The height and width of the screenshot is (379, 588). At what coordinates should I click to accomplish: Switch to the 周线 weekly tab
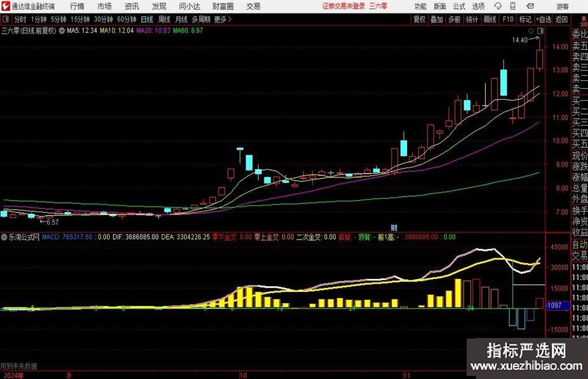pyautogui.click(x=164, y=19)
